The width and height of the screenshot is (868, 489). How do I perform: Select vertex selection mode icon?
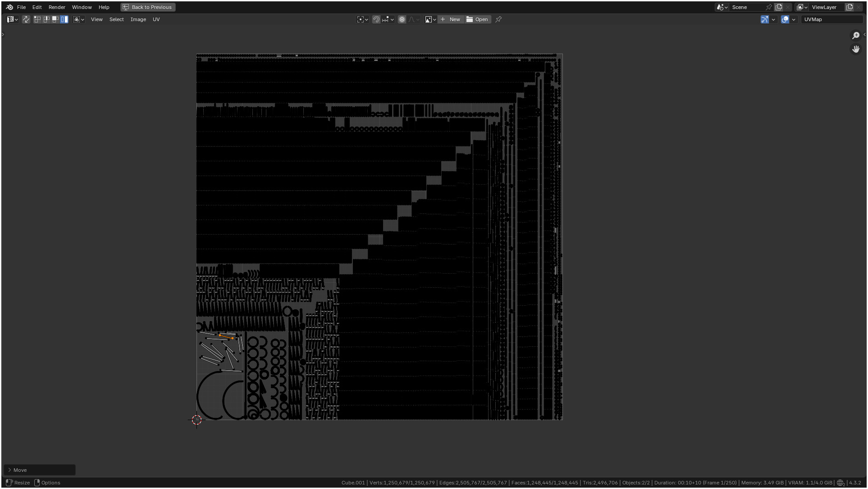37,19
